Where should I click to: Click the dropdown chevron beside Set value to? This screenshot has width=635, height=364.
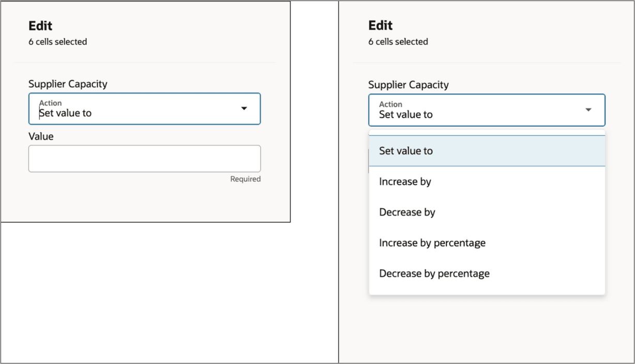pos(244,109)
